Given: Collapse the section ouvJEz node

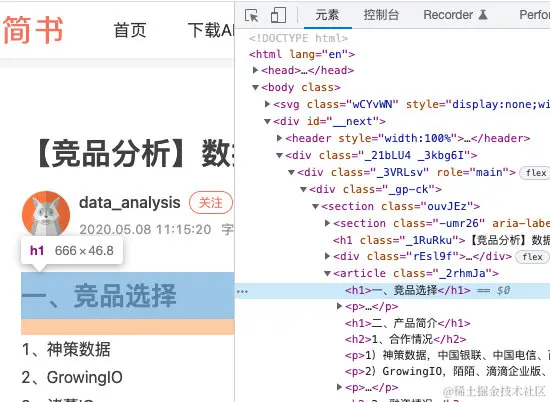Looking at the screenshot, I should [315, 206].
